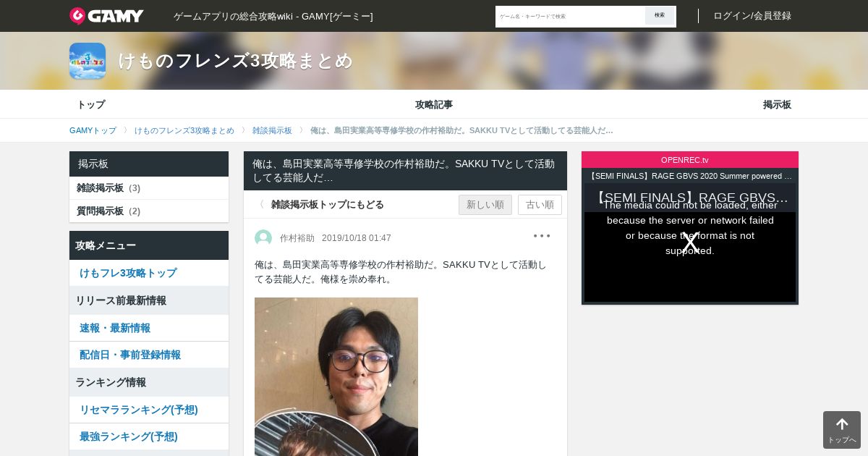Click the post timestamp 2019/10/18 01:47
The image size is (868, 456).
click(x=357, y=238)
